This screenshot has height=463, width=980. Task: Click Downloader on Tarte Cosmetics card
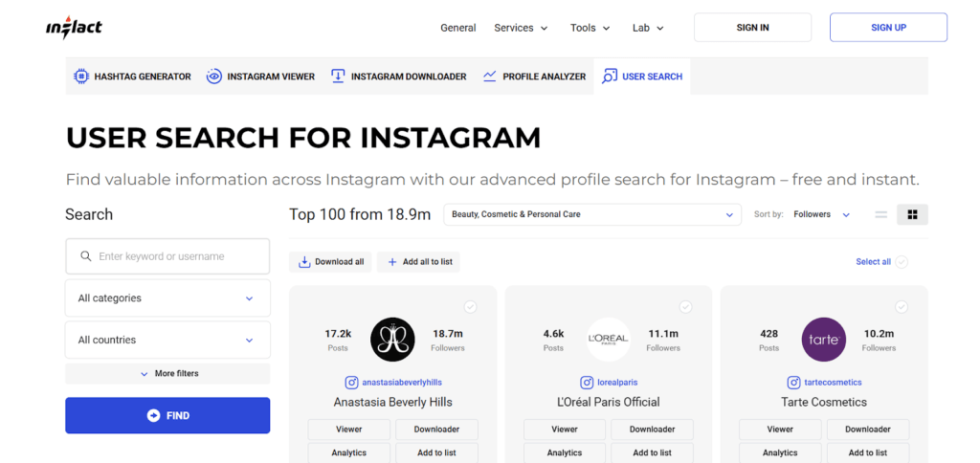point(868,430)
